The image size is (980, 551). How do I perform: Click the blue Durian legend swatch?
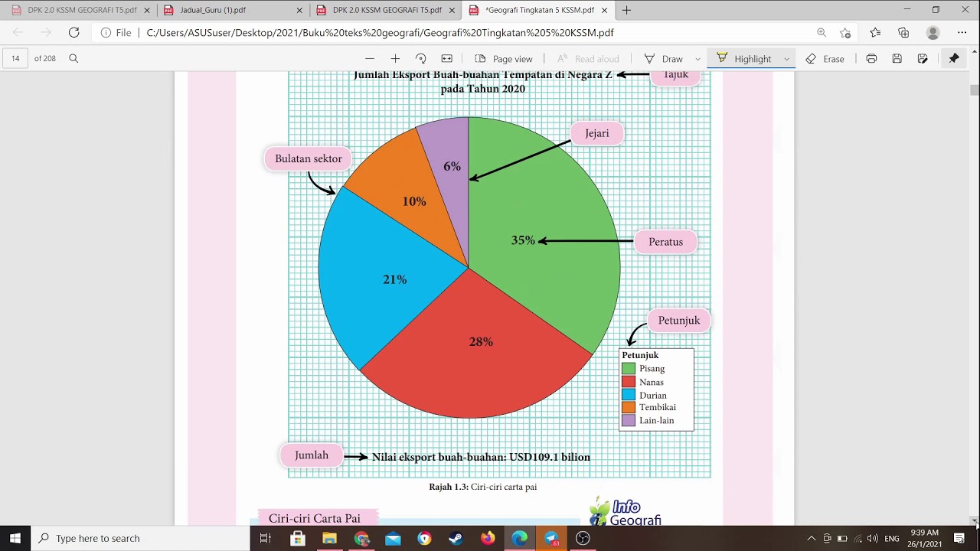pyautogui.click(x=629, y=395)
